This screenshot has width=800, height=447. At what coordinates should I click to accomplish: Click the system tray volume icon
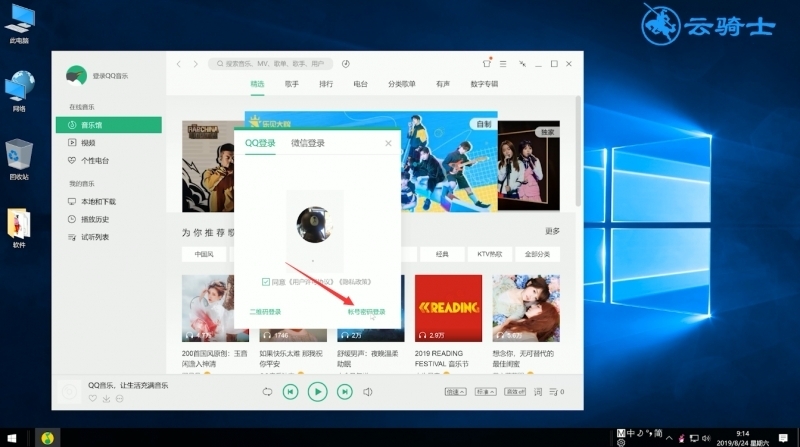(x=706, y=438)
